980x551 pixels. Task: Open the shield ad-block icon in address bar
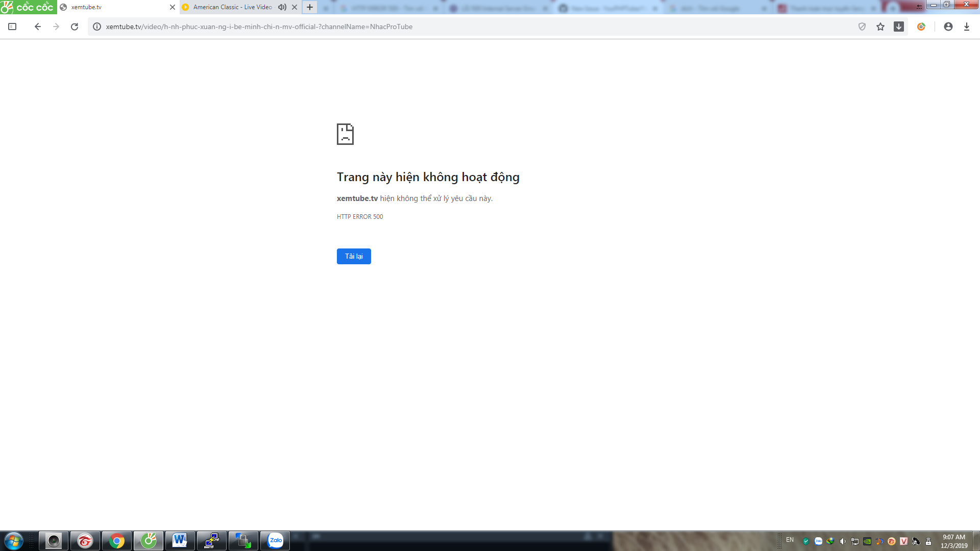click(x=862, y=27)
